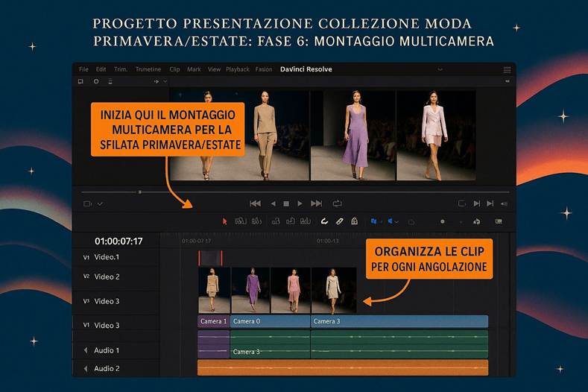Select the purple Camera 1 clip
This screenshot has height=392, width=588.
tap(213, 321)
